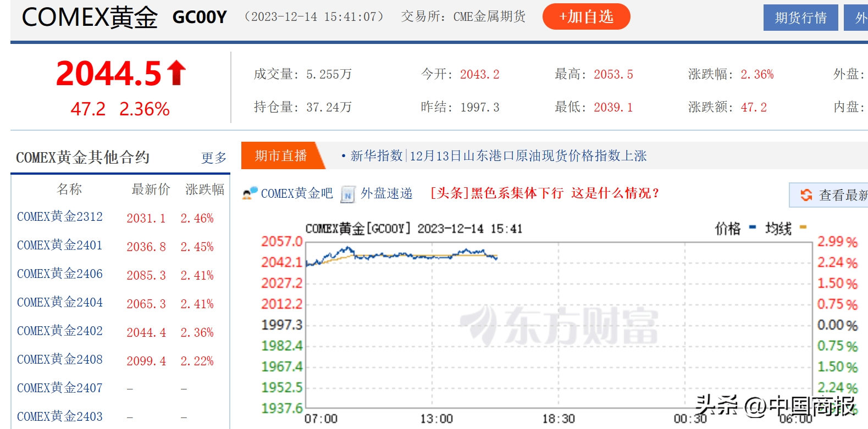Click the 2.45% change value
This screenshot has width=868, height=429.
tap(197, 247)
